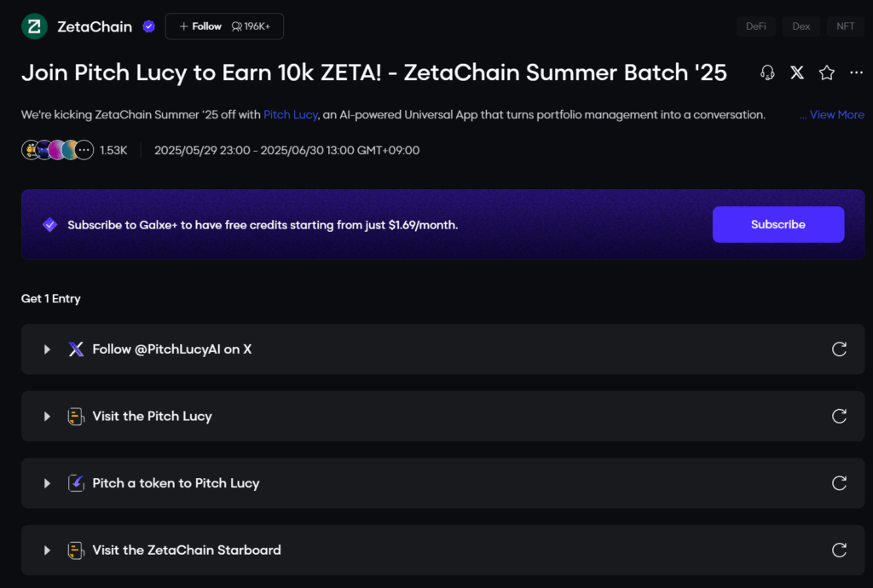Open the three-dot more options menu

pyautogui.click(x=856, y=72)
